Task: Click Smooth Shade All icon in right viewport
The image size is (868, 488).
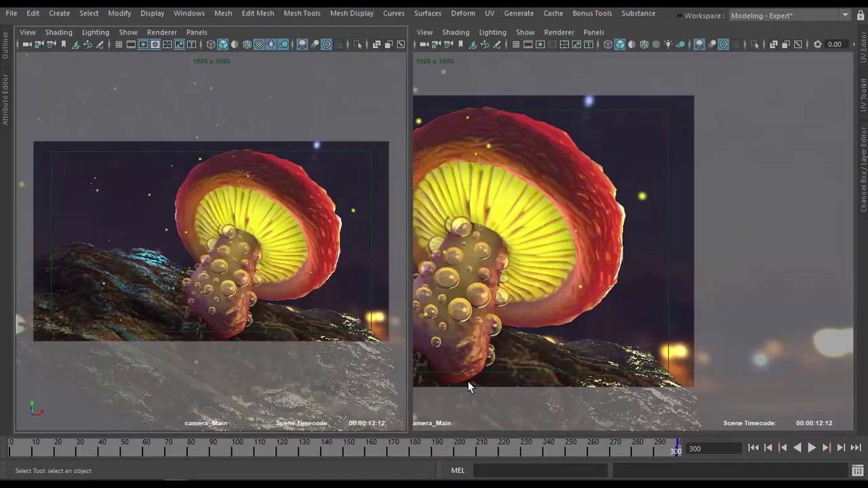Action: (x=620, y=44)
